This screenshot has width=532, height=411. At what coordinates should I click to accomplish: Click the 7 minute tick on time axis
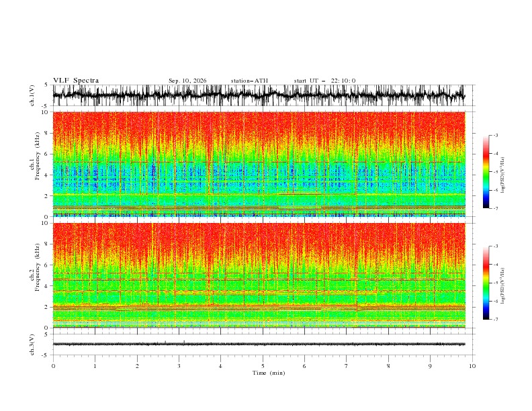click(x=347, y=366)
